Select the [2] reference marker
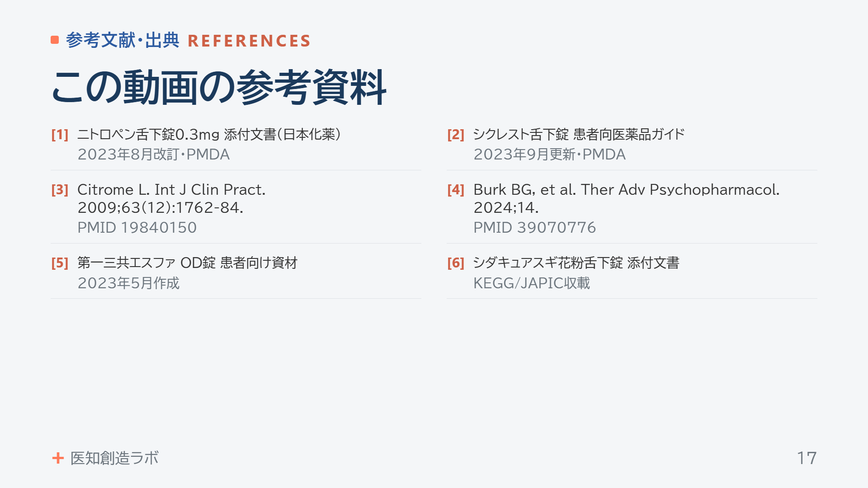The image size is (868, 488). (x=456, y=135)
